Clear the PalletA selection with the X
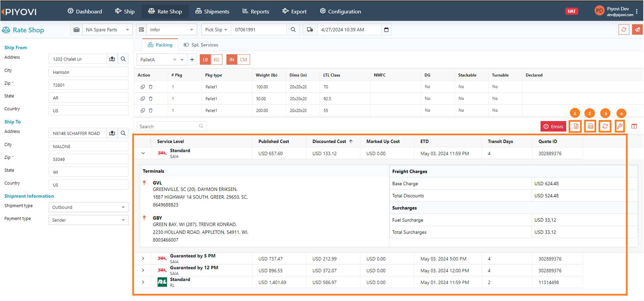Viewport: 644px width, 301px height. pos(175,59)
